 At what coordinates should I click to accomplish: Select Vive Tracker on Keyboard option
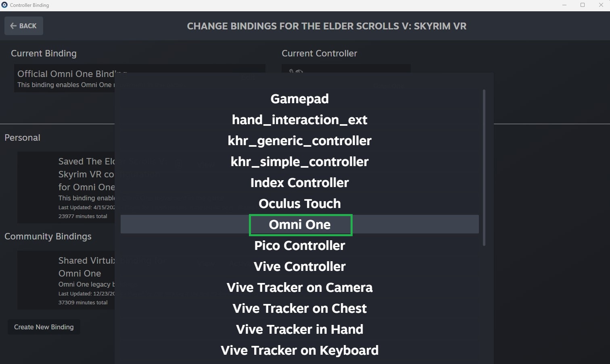coord(299,350)
